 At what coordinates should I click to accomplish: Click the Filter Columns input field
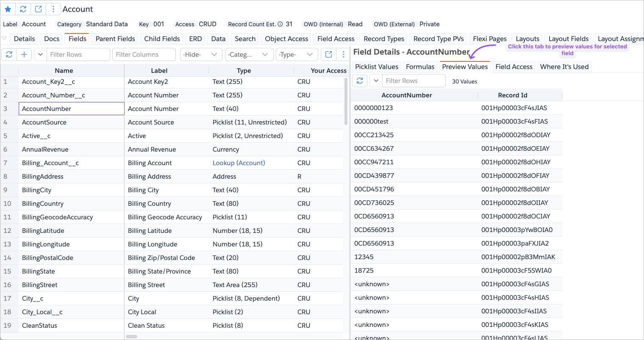(144, 54)
